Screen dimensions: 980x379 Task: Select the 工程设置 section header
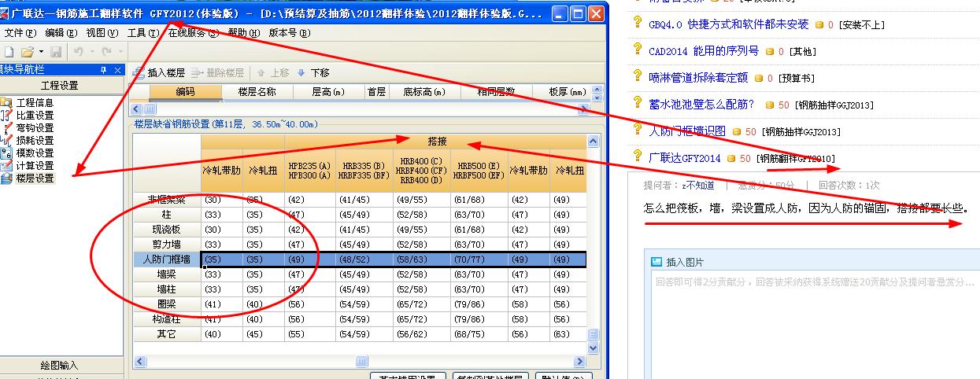(61, 86)
